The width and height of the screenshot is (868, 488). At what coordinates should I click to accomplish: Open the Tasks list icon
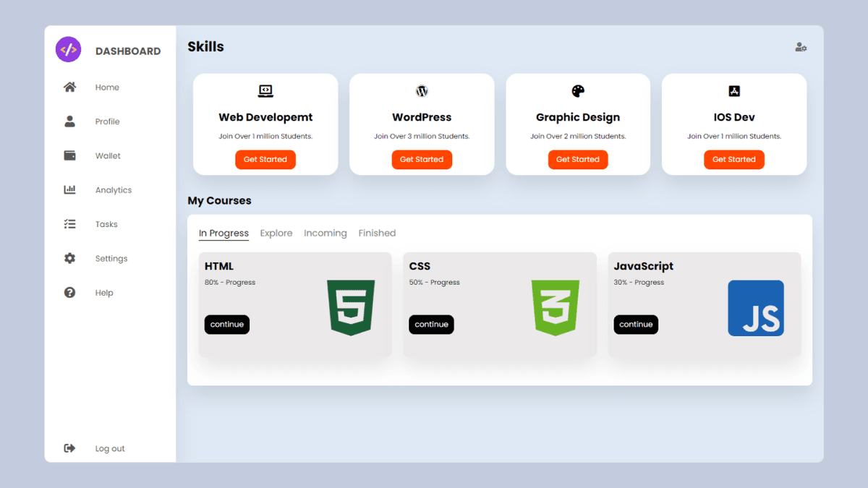(x=69, y=224)
